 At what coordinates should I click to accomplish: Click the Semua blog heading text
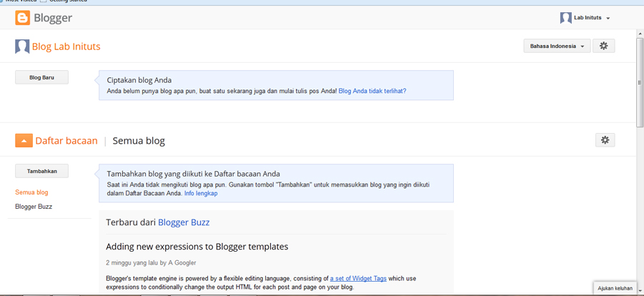click(x=139, y=141)
